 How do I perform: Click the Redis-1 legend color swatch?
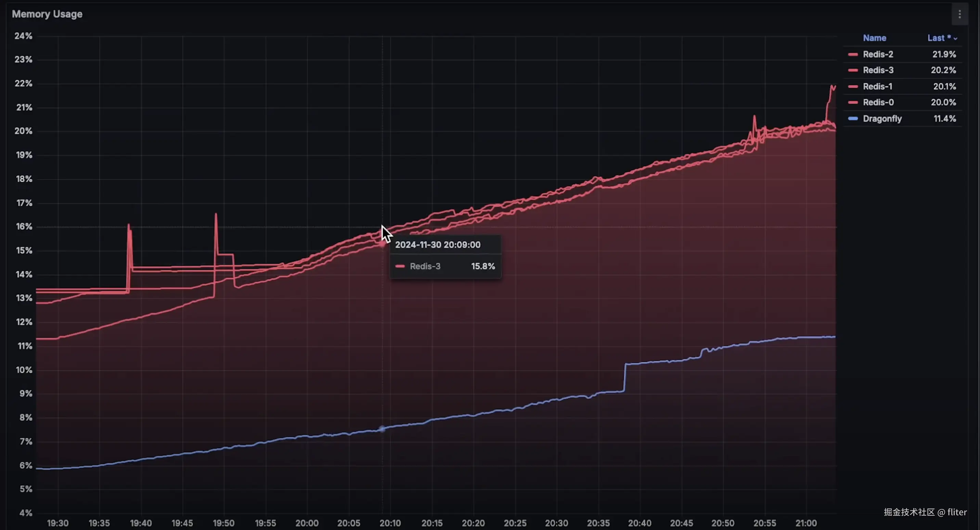pyautogui.click(x=853, y=87)
